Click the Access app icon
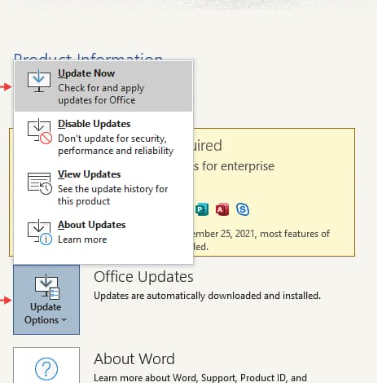 (222, 210)
